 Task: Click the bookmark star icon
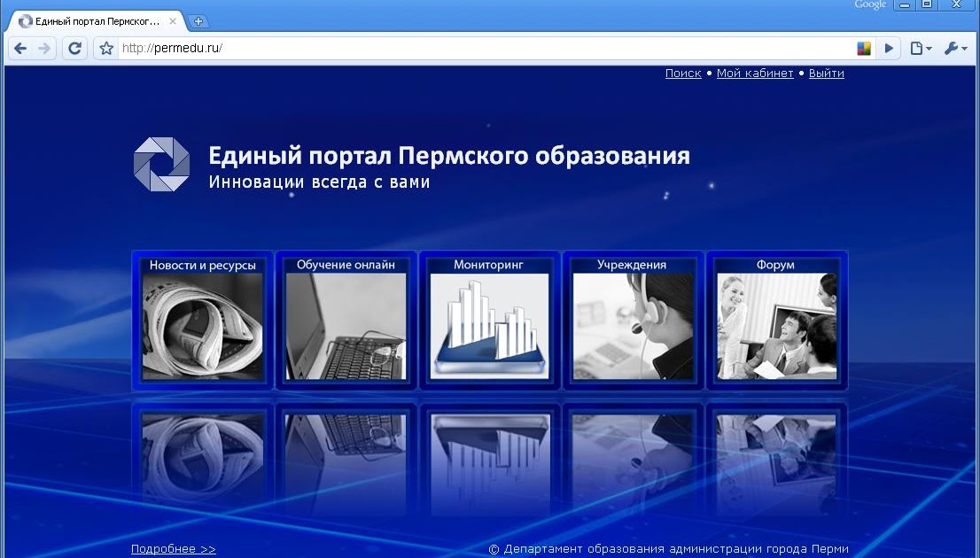pyautogui.click(x=105, y=48)
